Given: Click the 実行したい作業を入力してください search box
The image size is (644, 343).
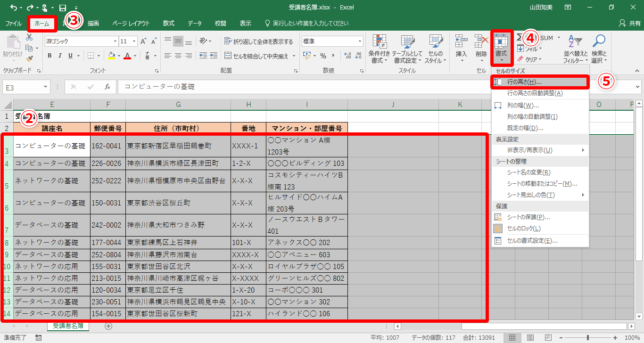Looking at the screenshot, I should click(x=307, y=23).
